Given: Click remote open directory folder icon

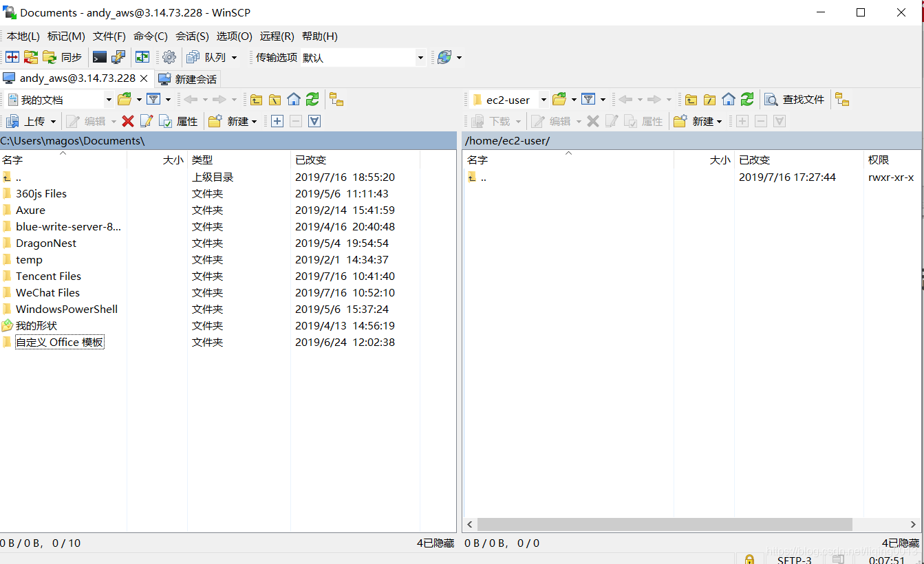Looking at the screenshot, I should [559, 100].
